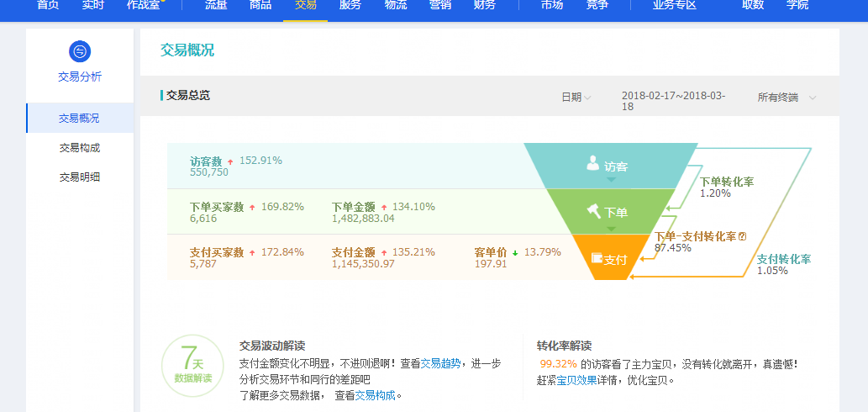
Task: Open the 作战室 tab
Action: 143,6
